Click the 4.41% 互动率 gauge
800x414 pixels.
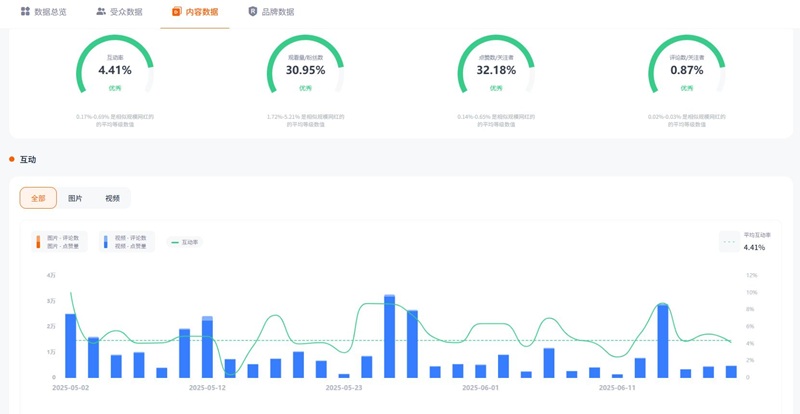pyautogui.click(x=114, y=70)
